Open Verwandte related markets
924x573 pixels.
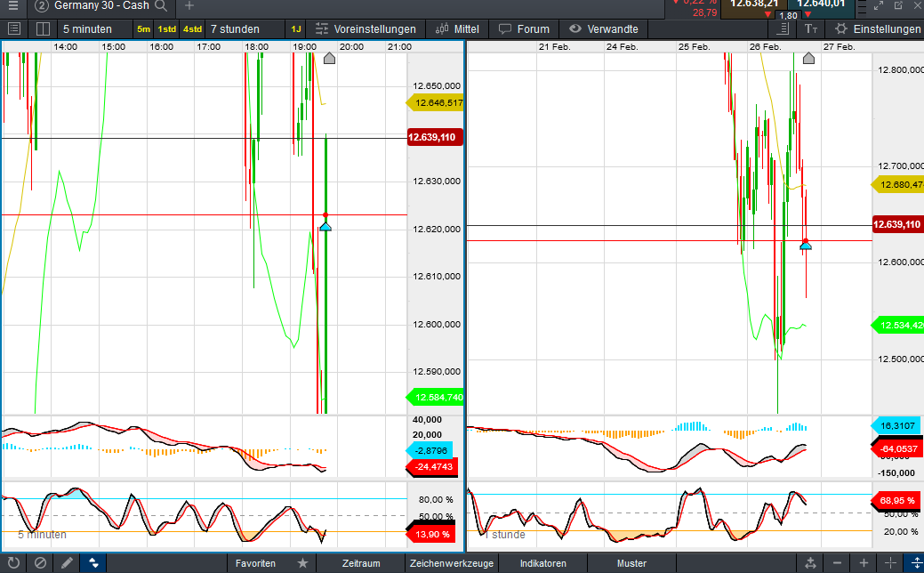point(604,28)
